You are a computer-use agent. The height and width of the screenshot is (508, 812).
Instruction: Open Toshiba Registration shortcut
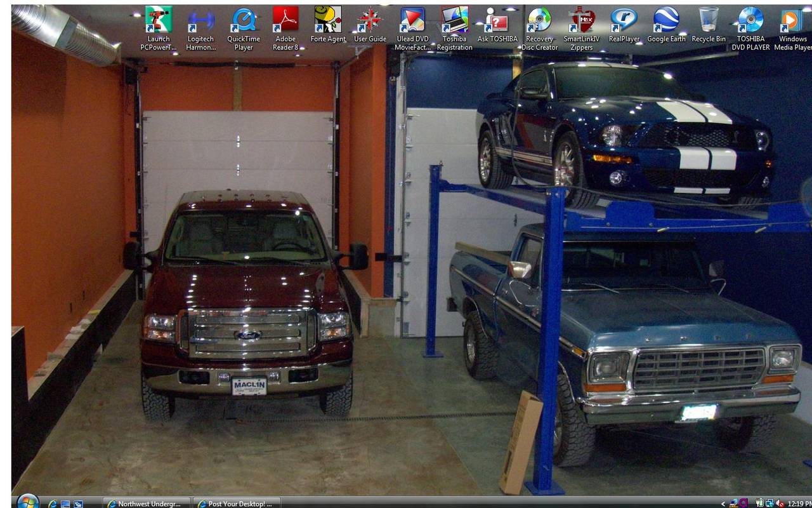455,29
